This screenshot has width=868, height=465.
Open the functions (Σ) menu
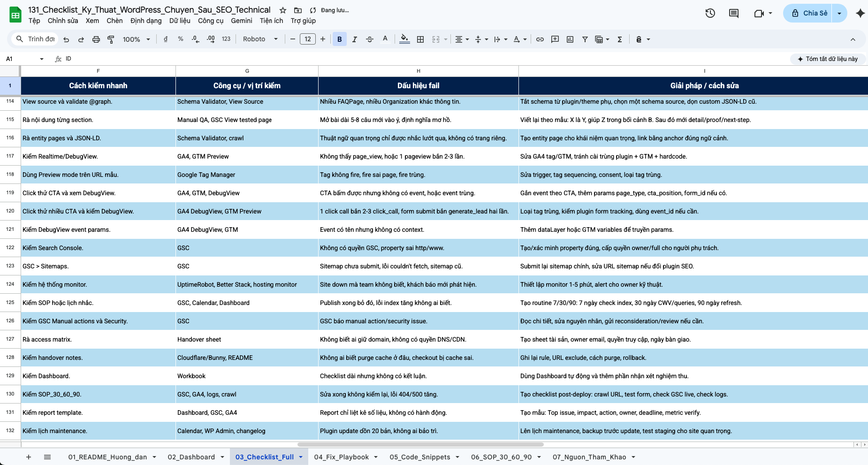click(x=620, y=39)
